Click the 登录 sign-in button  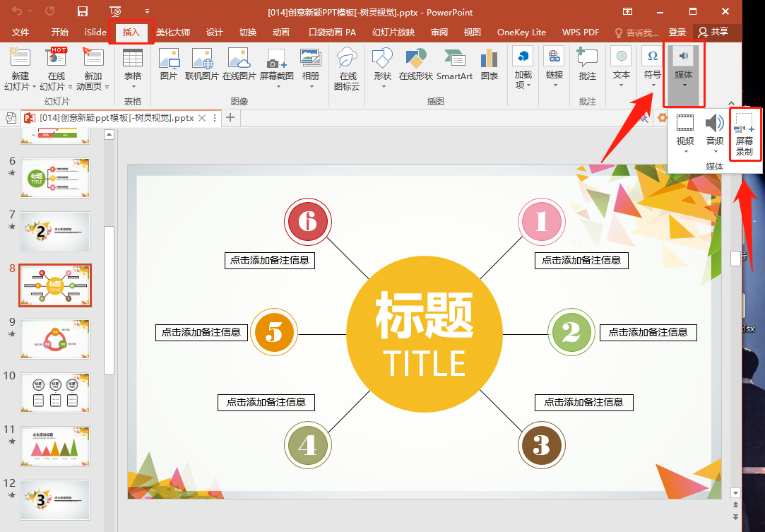pos(677,32)
